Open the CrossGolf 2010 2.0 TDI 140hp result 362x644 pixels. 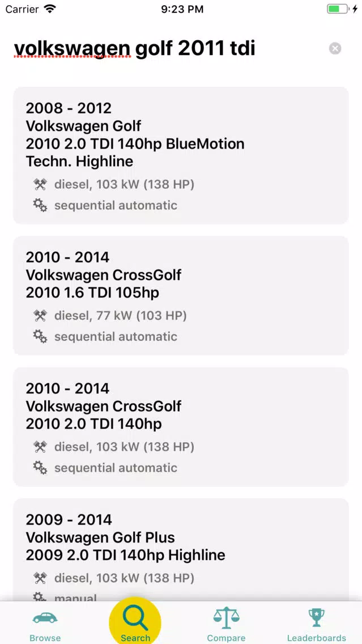point(181,427)
